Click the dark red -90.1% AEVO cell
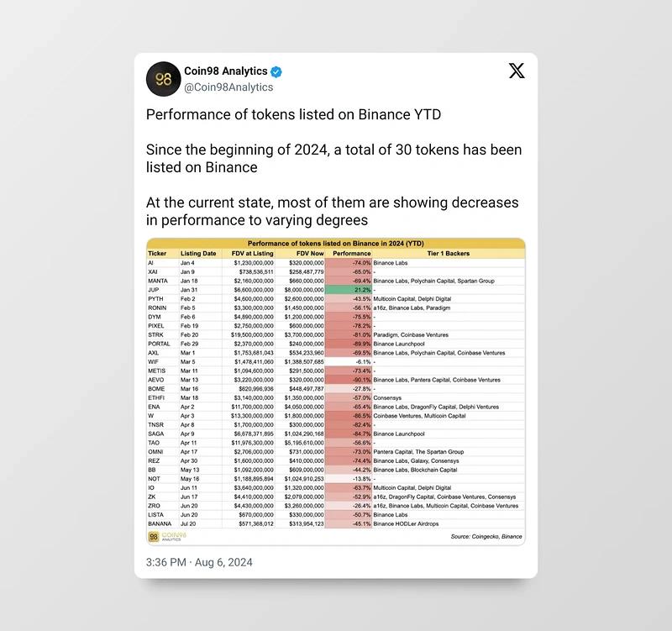The image size is (672, 631). point(349,380)
